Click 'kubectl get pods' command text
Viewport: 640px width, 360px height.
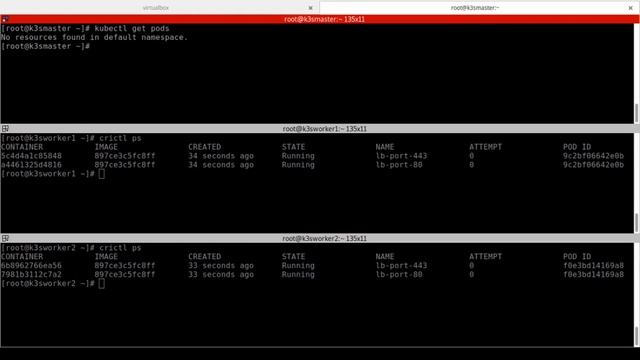[x=132, y=29]
